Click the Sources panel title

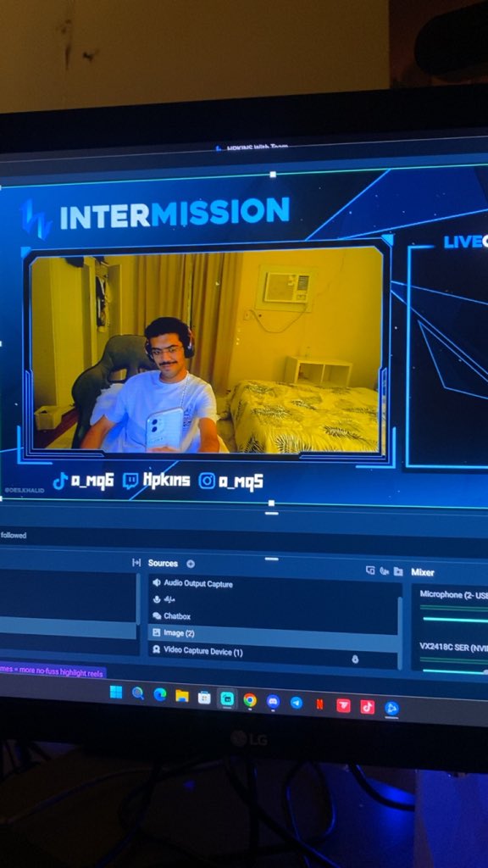click(x=163, y=564)
